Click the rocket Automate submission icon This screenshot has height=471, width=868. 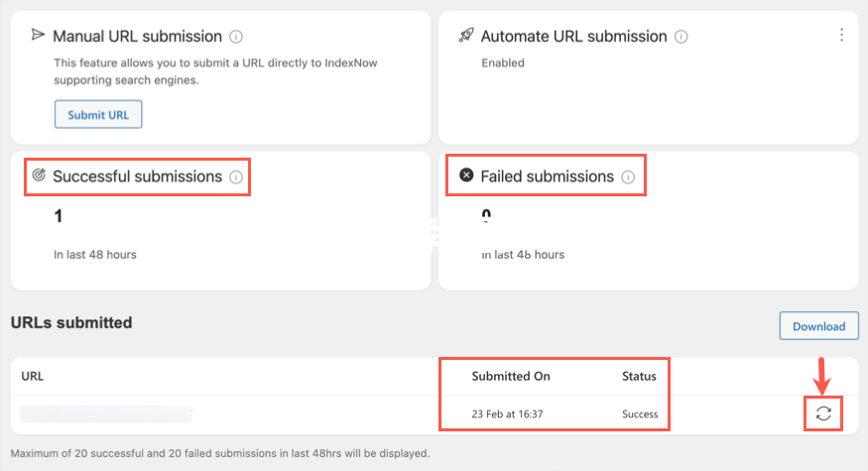click(466, 36)
